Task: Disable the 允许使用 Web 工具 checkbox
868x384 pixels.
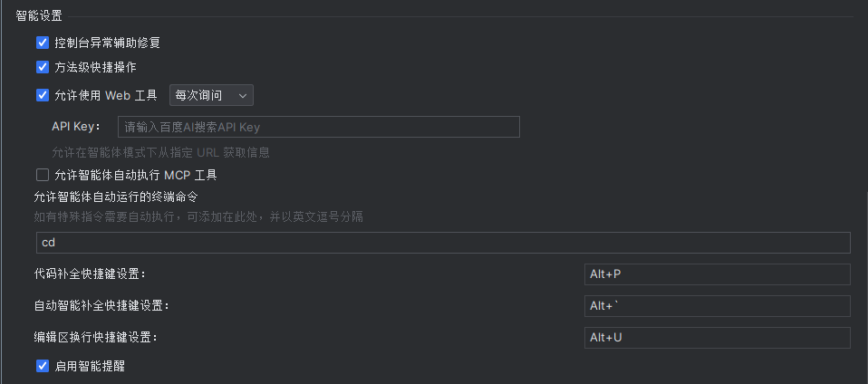Action: coord(43,95)
